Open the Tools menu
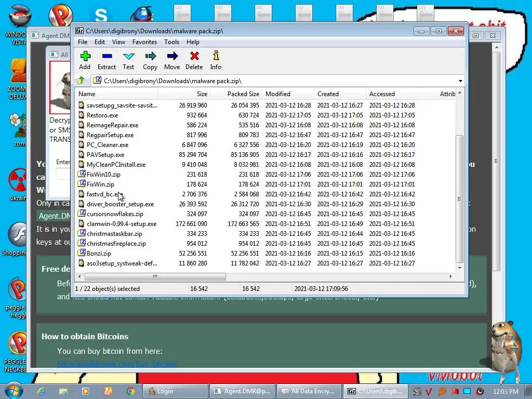Screen dimensions: 532x399 (x=171, y=42)
